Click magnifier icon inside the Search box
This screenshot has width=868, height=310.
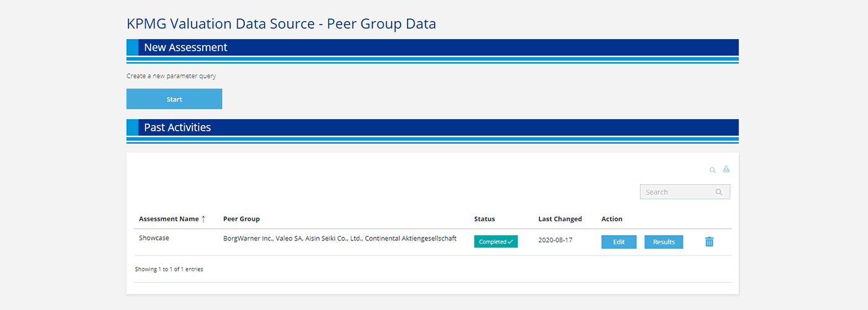point(719,192)
